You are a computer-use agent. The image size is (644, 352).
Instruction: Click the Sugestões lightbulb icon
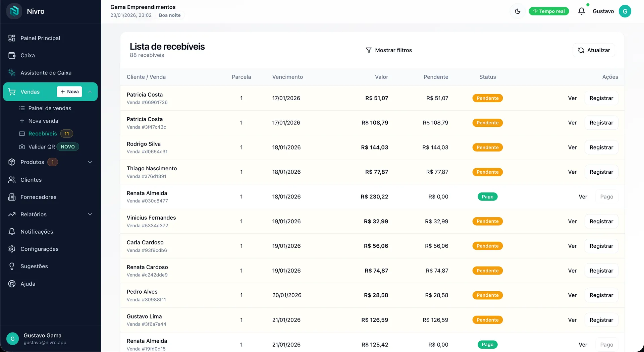[12, 267]
